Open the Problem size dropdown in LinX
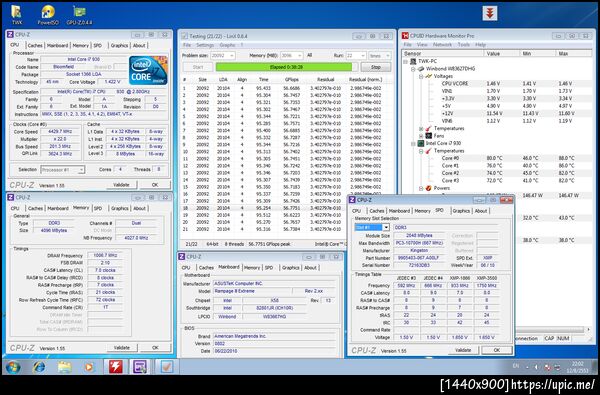Screen dimensions: 600x395 [232, 55]
